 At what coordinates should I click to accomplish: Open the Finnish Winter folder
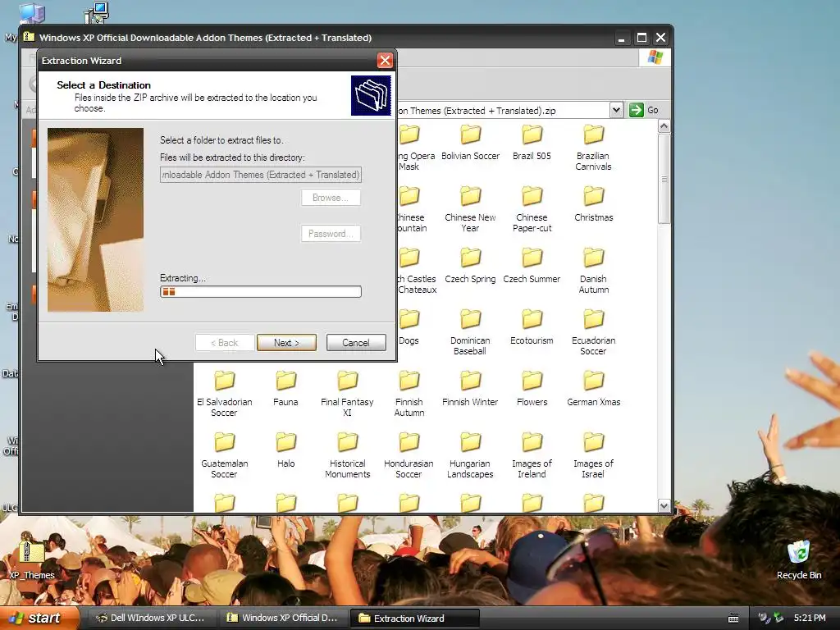click(470, 389)
